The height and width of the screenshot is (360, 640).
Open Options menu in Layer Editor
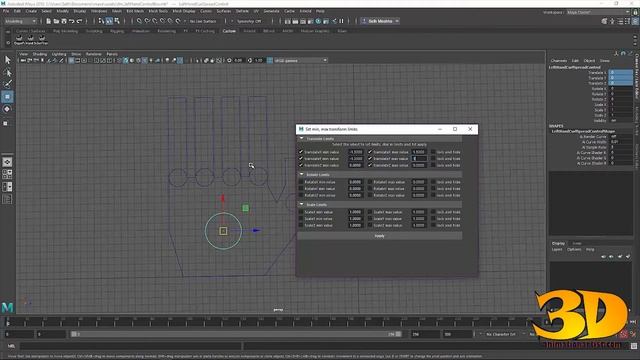click(x=574, y=249)
